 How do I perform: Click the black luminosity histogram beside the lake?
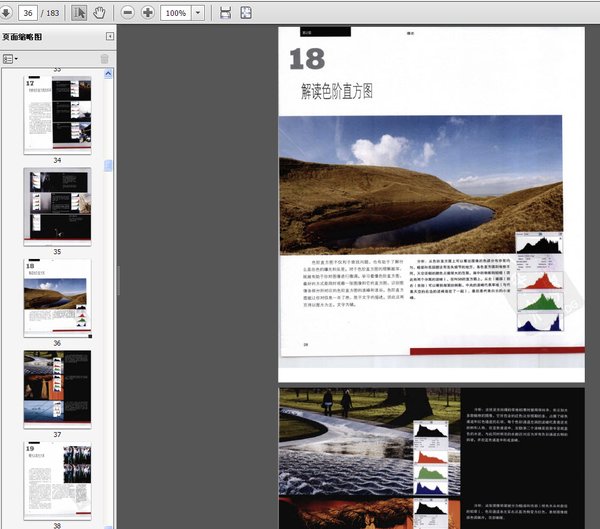tap(539, 244)
